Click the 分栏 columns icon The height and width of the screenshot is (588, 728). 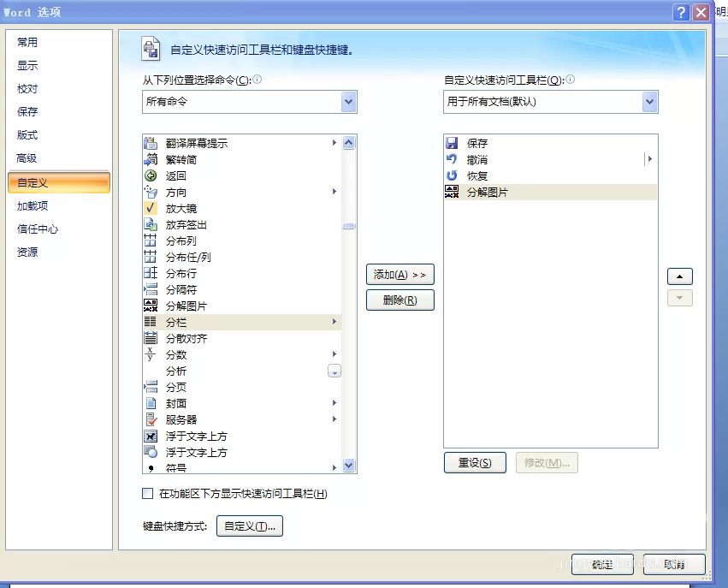click(x=151, y=322)
